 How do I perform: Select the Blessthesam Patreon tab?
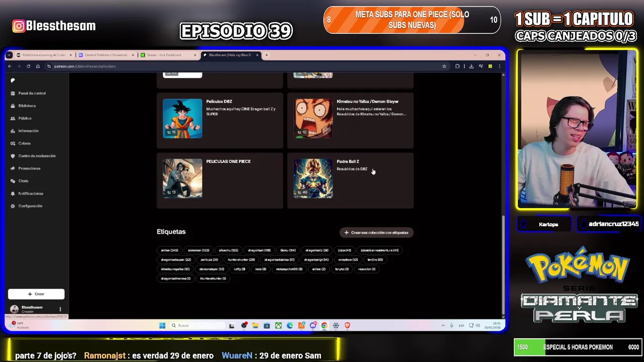coord(230,55)
